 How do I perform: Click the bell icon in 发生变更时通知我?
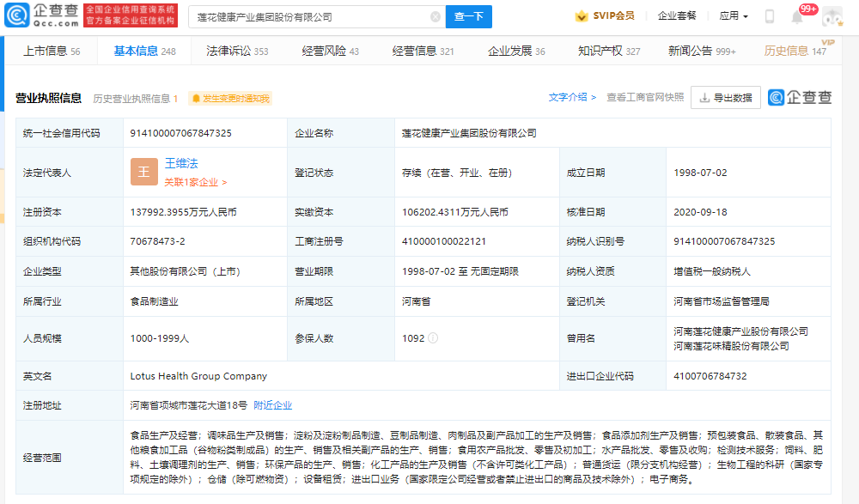[x=196, y=99]
